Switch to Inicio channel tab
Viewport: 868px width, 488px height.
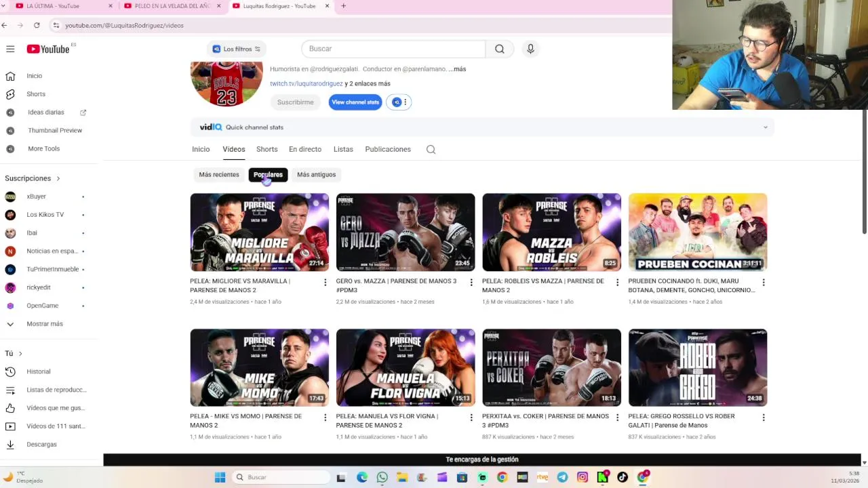[x=201, y=149]
